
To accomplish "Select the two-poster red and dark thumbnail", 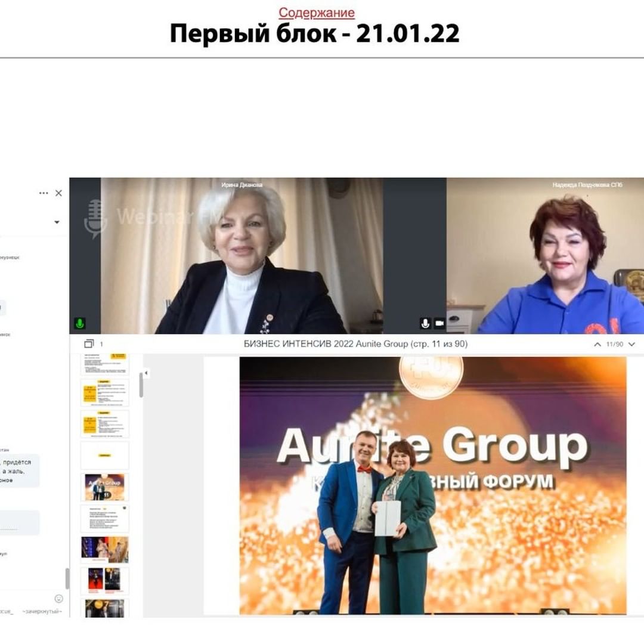I will [105, 581].
